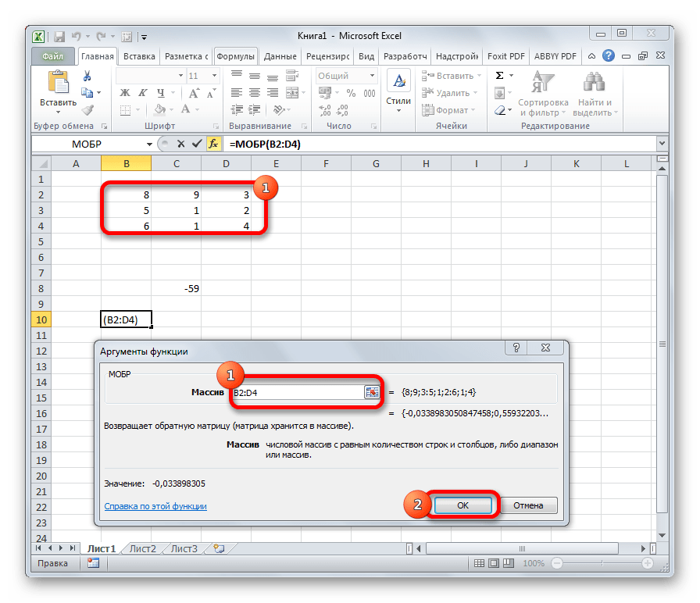700x603 pixels.
Task: Expand the formula bar chevron
Action: (662, 145)
